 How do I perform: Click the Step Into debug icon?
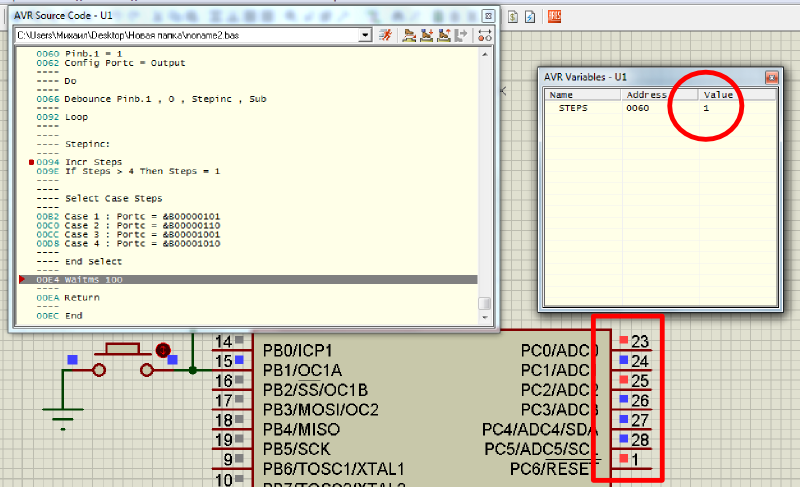426,35
